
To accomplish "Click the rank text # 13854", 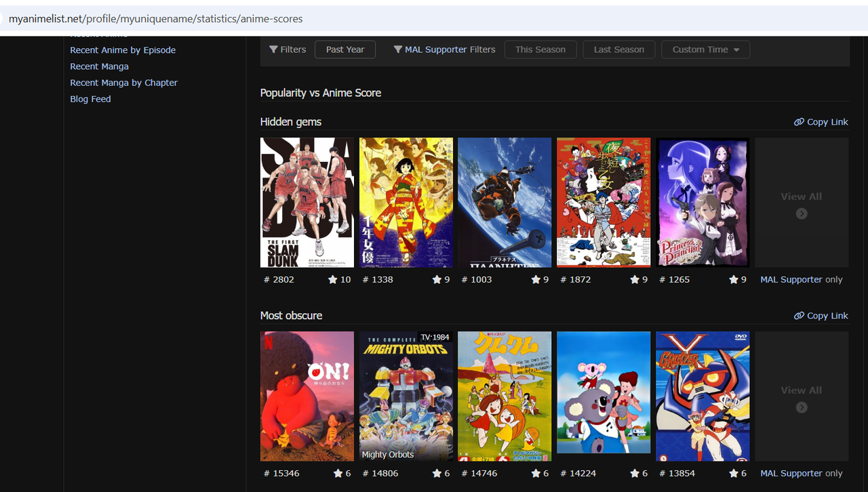I will pyautogui.click(x=677, y=473).
